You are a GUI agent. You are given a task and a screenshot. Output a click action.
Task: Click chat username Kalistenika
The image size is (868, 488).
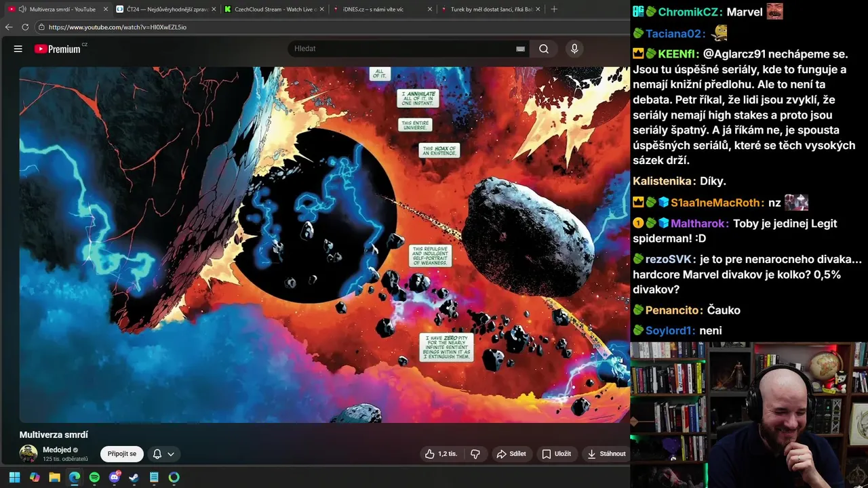pos(663,181)
